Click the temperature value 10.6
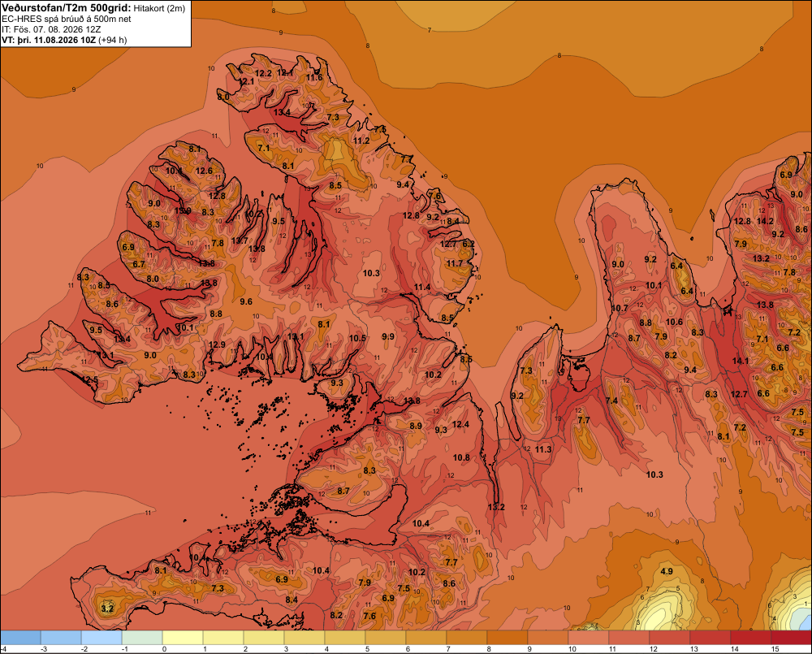The image size is (812, 654). click(674, 322)
